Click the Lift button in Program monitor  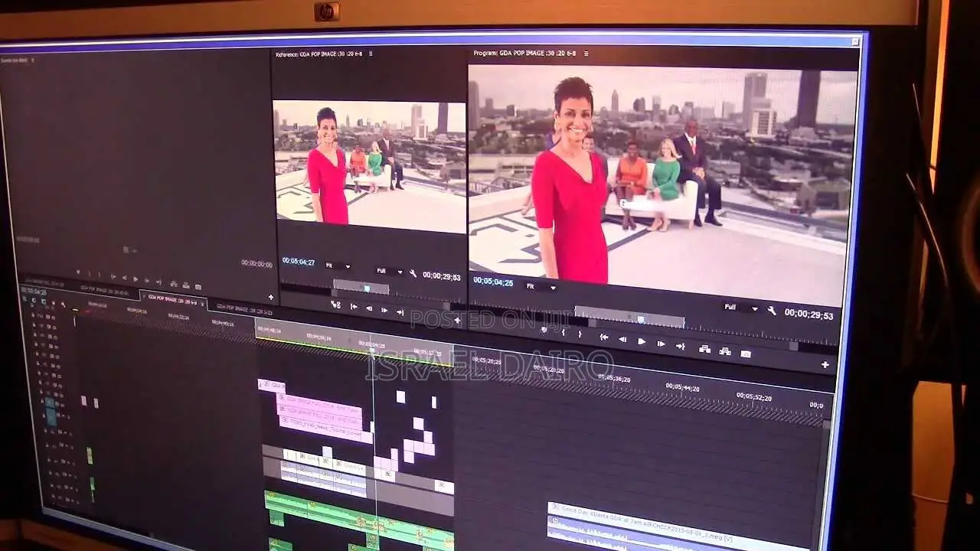(704, 349)
